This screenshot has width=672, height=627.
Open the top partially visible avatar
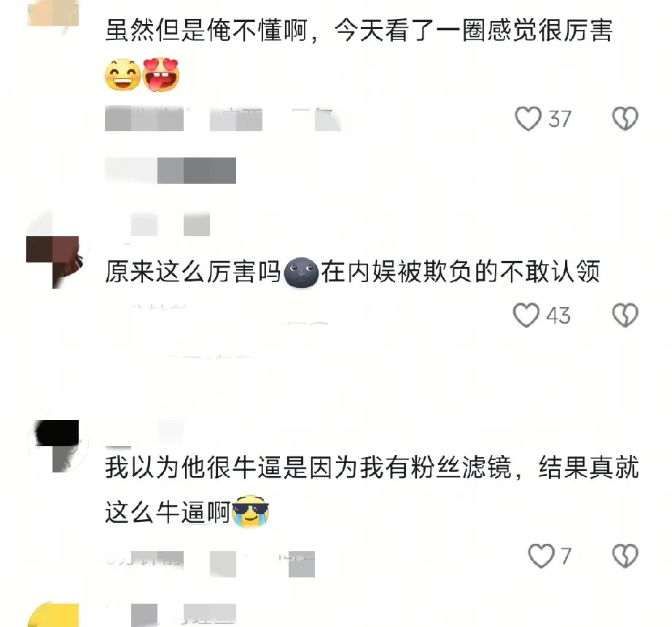[53, 13]
